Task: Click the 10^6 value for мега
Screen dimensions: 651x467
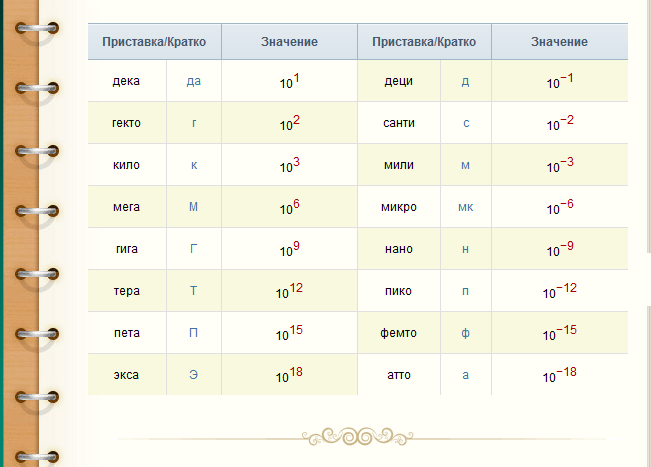Action: [289, 207]
